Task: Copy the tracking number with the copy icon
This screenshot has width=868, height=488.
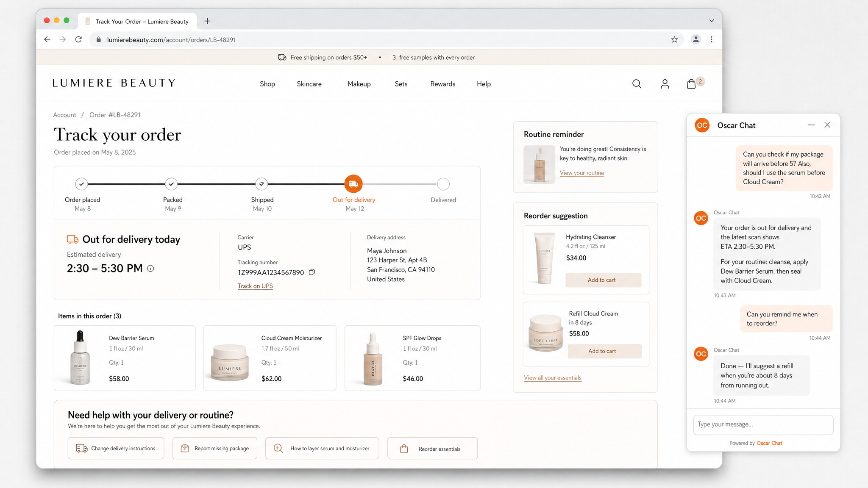Action: [x=312, y=272]
